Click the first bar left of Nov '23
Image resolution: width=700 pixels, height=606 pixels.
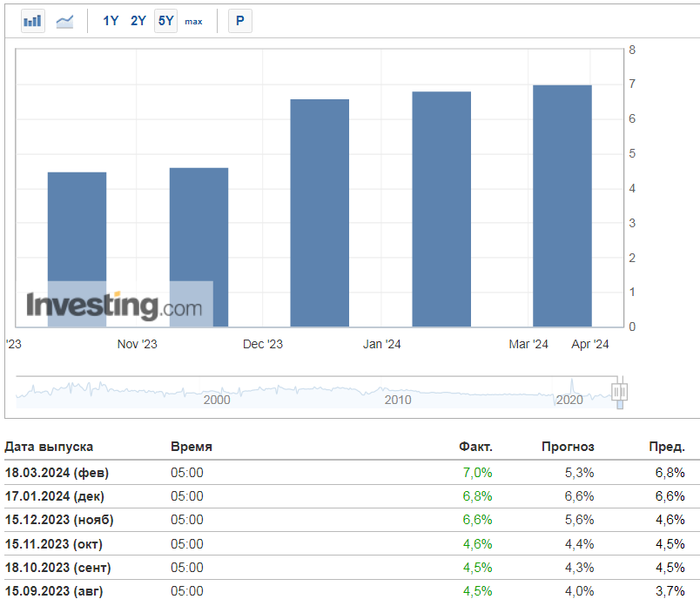77,249
